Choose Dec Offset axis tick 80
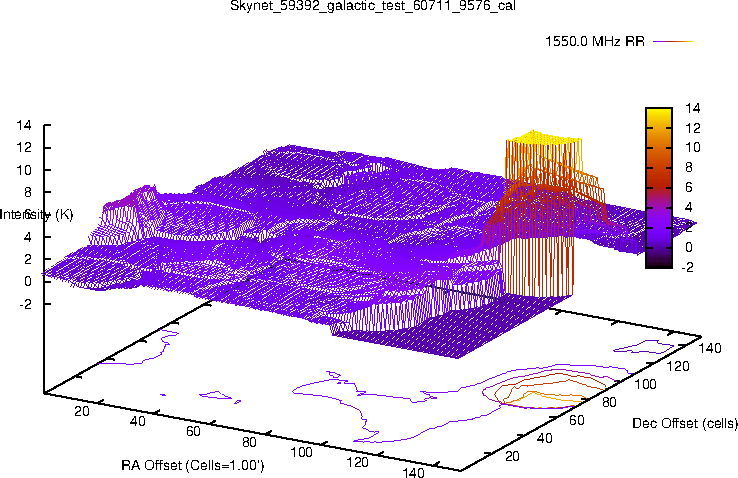Viewport: 738px width, 478px height. (x=609, y=402)
